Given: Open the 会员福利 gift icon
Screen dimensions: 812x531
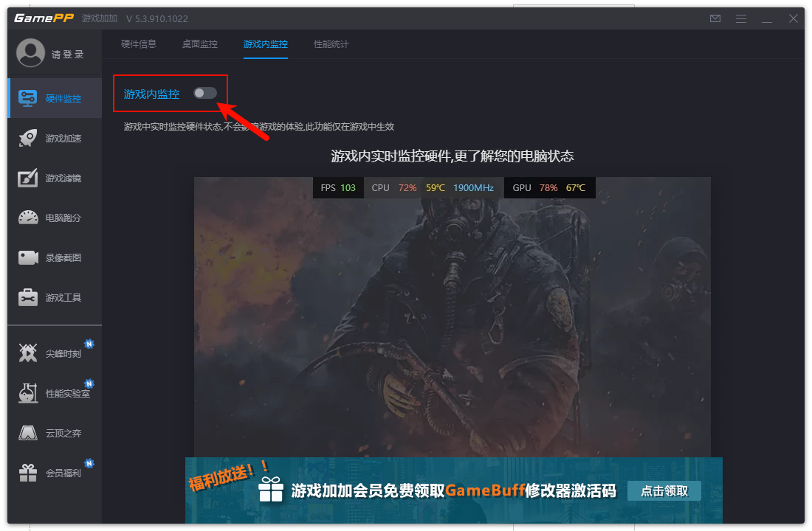Looking at the screenshot, I should tap(28, 473).
